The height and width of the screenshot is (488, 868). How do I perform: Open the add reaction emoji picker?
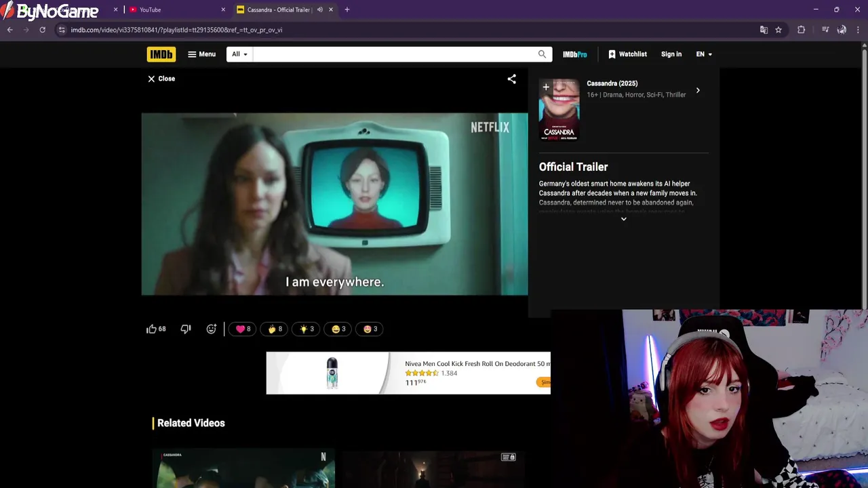pyautogui.click(x=212, y=329)
